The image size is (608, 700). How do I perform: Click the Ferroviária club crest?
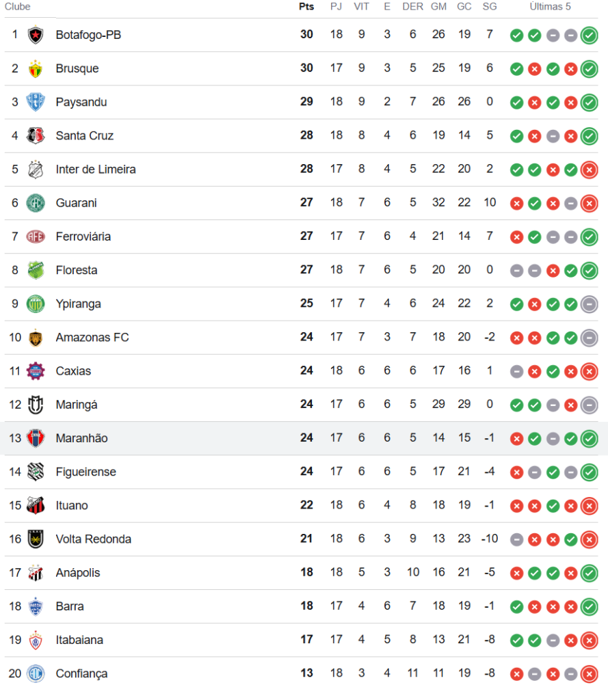(36, 236)
